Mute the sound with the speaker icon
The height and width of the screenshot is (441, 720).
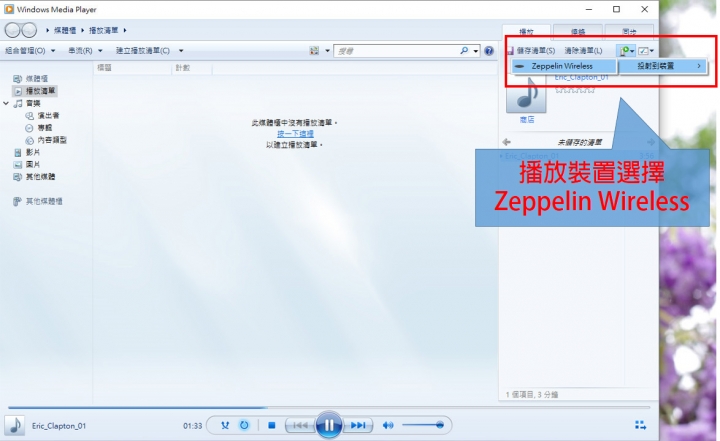click(388, 425)
